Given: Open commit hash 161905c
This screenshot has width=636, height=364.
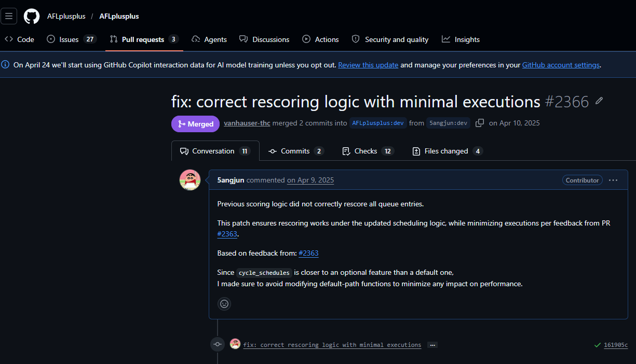Looking at the screenshot, I should [x=615, y=345].
